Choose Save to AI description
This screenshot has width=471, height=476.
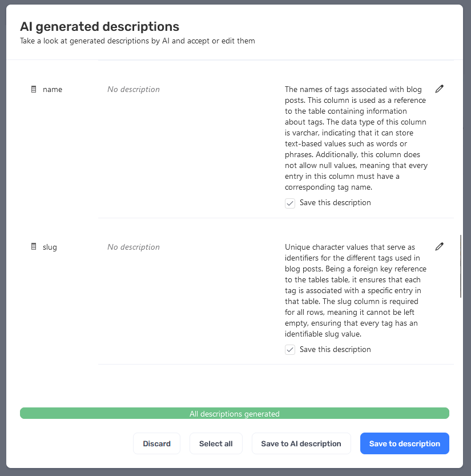point(301,443)
